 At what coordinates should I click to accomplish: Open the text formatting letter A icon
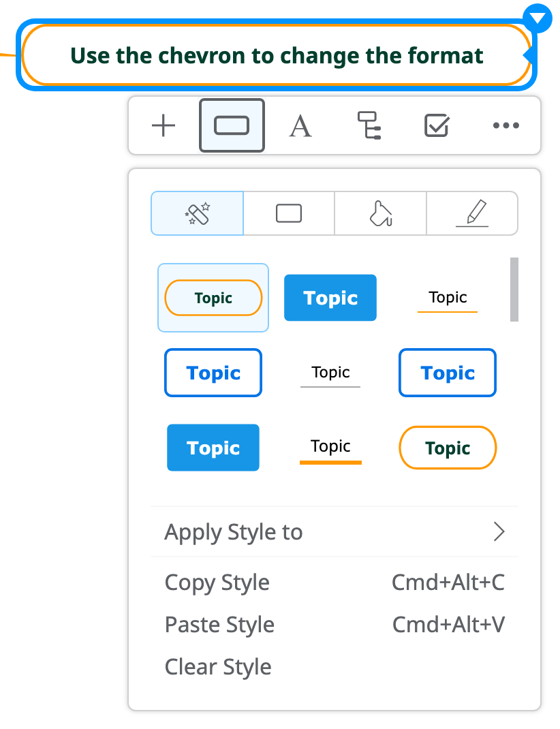[x=300, y=126]
